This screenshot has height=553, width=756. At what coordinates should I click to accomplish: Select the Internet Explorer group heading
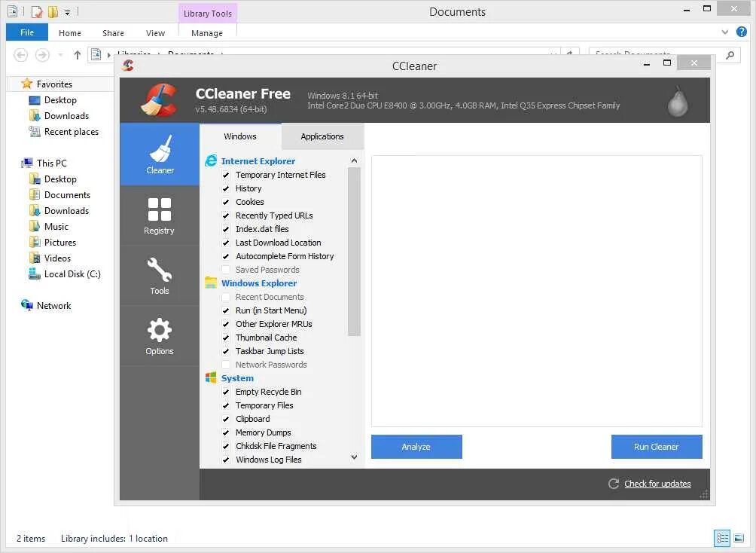(x=258, y=160)
